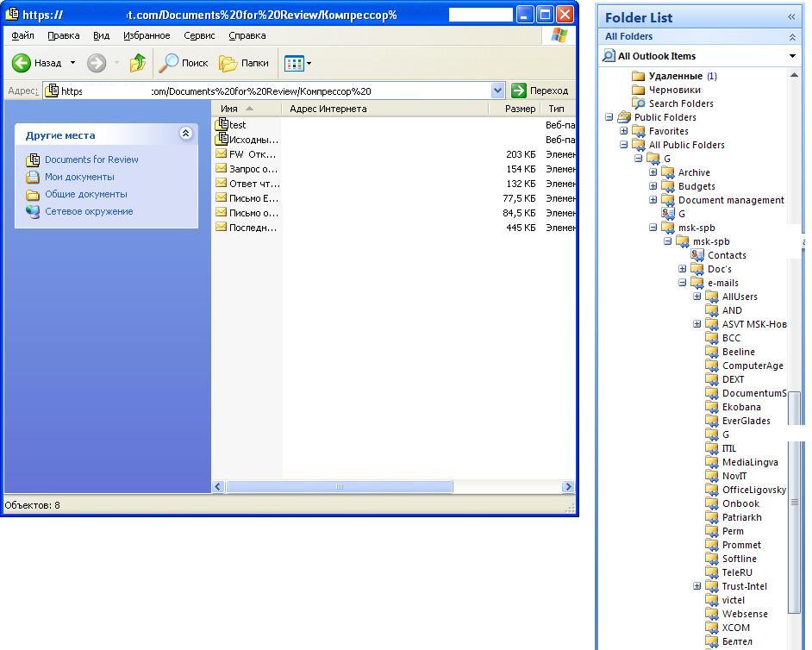Select the Websense folder icon
Screen dimensions: 812x650
712,614
